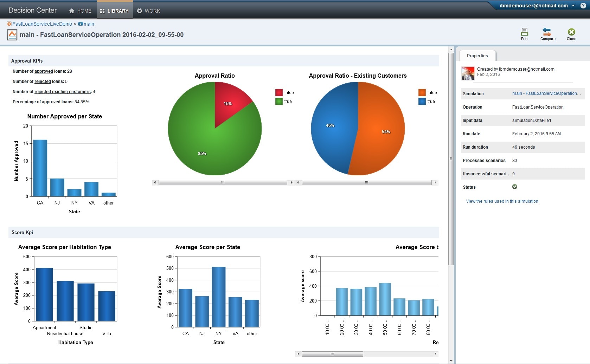Click the user avatar in Properties
This screenshot has height=364, width=590.
[x=468, y=73]
